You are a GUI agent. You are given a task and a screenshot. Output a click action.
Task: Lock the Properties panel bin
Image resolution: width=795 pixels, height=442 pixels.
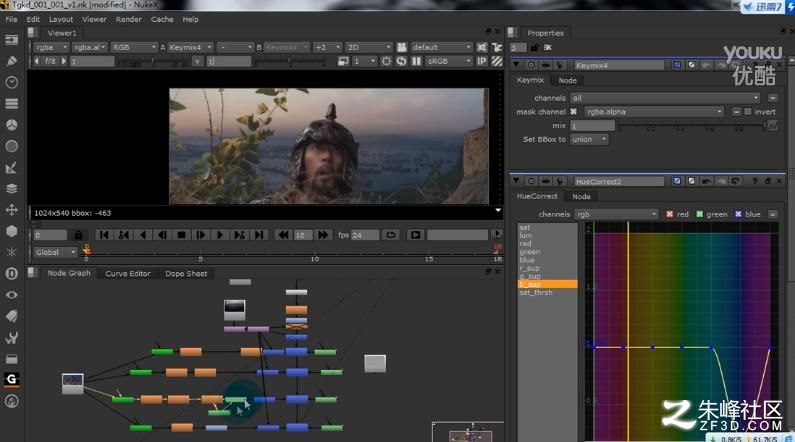534,48
